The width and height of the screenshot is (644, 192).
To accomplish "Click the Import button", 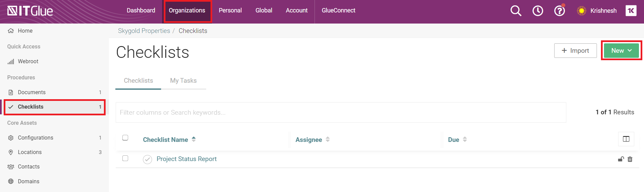I will (x=575, y=50).
